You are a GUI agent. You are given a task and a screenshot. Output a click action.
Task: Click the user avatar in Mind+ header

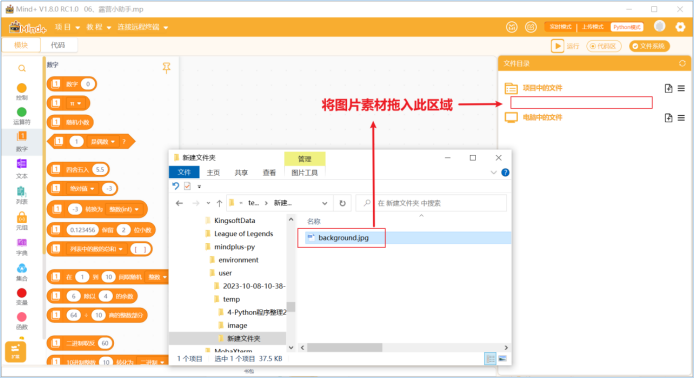pyautogui.click(x=660, y=27)
